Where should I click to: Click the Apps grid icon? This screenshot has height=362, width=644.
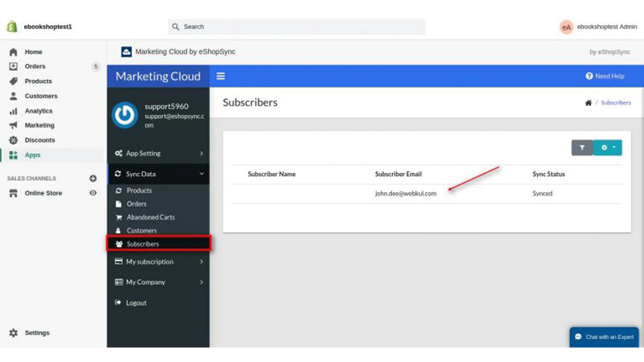click(13, 155)
